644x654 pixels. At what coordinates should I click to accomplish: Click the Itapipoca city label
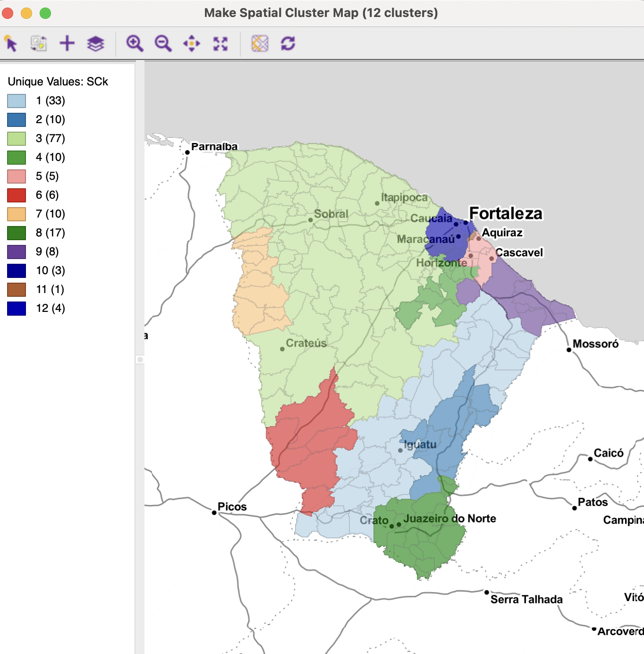click(404, 198)
